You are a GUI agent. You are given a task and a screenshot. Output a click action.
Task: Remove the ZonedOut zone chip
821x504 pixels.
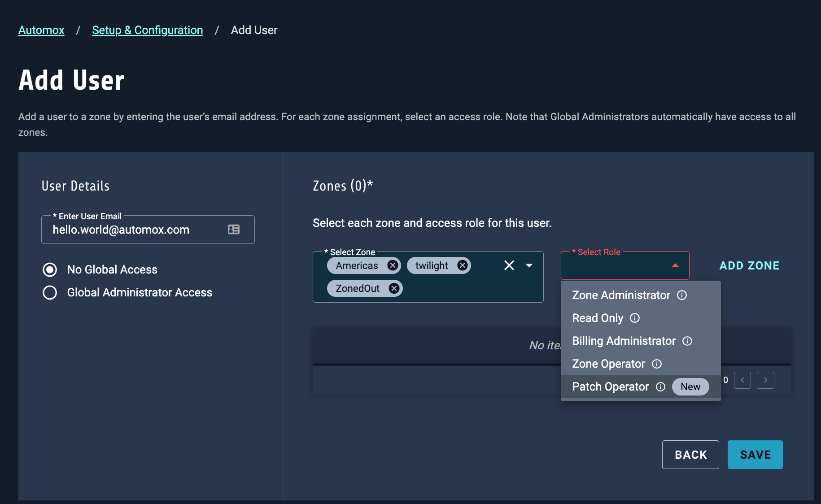pos(394,288)
